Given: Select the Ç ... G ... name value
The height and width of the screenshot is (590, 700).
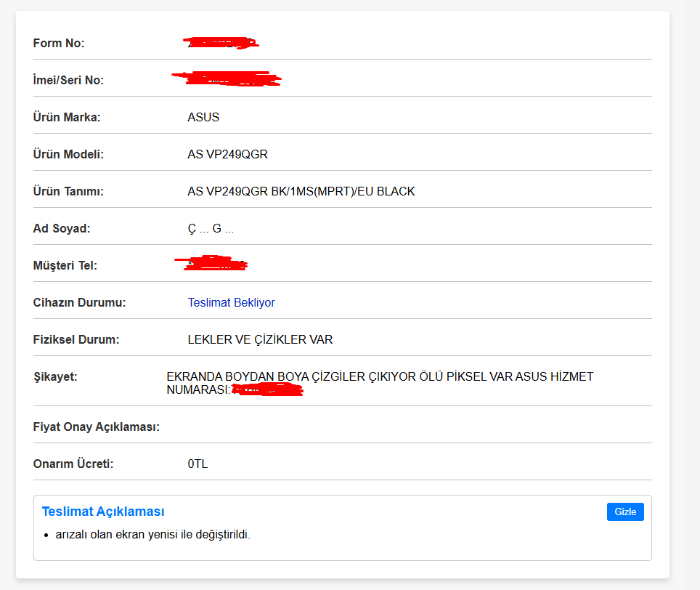Looking at the screenshot, I should coord(211,229).
